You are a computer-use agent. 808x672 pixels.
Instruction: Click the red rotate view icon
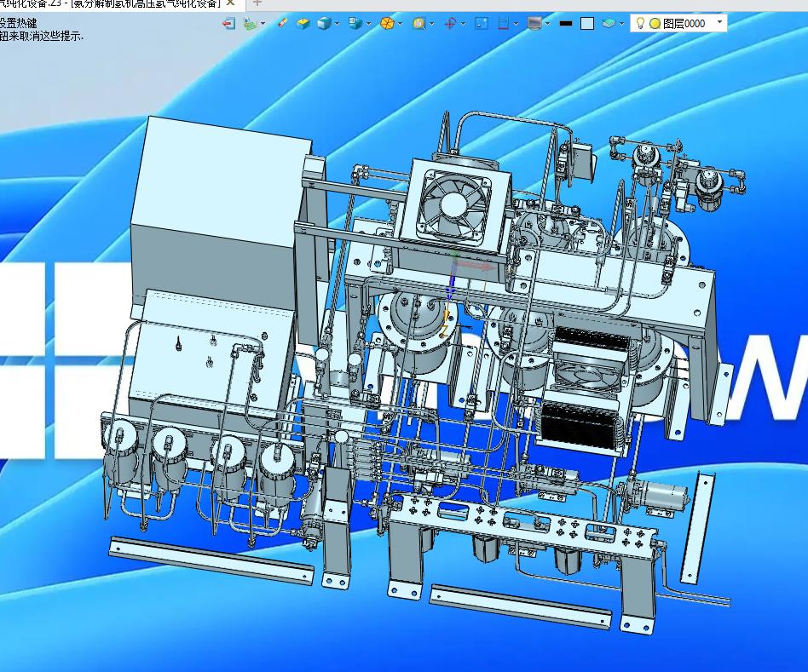point(450,23)
